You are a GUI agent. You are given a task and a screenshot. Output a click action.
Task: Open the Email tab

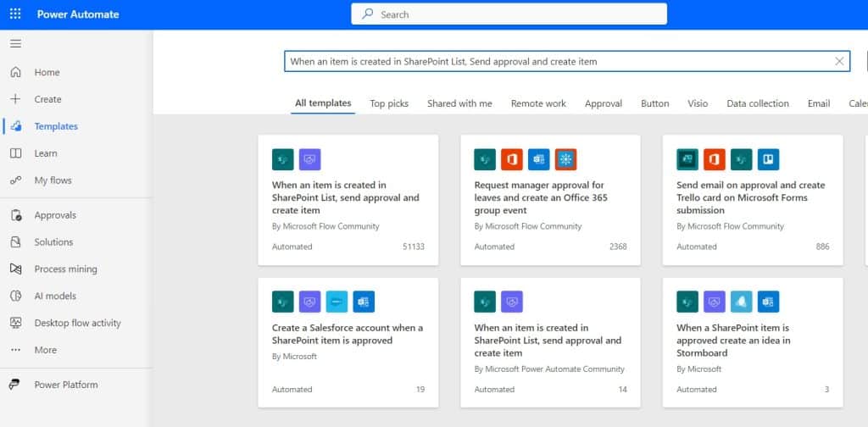pyautogui.click(x=819, y=103)
